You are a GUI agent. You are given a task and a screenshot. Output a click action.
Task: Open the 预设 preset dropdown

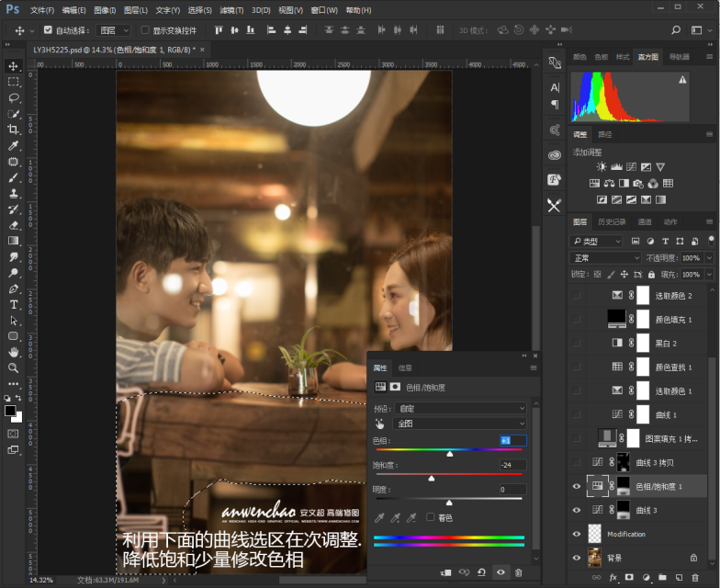coord(461,408)
